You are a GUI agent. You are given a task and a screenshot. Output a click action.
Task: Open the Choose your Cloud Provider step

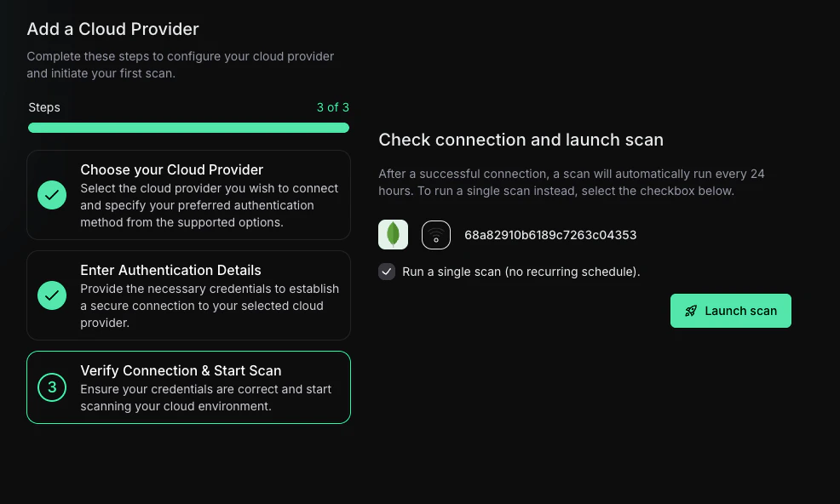tap(188, 195)
